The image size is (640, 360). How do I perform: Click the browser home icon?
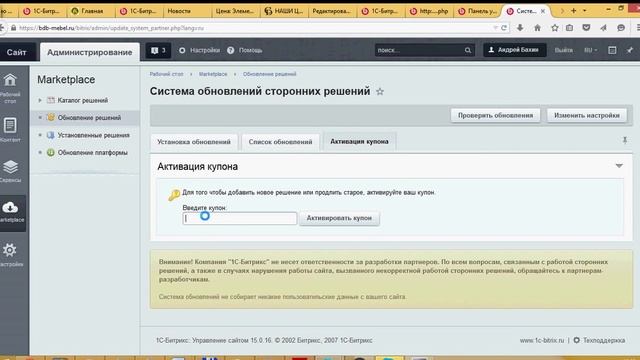pyautogui.click(x=537, y=28)
